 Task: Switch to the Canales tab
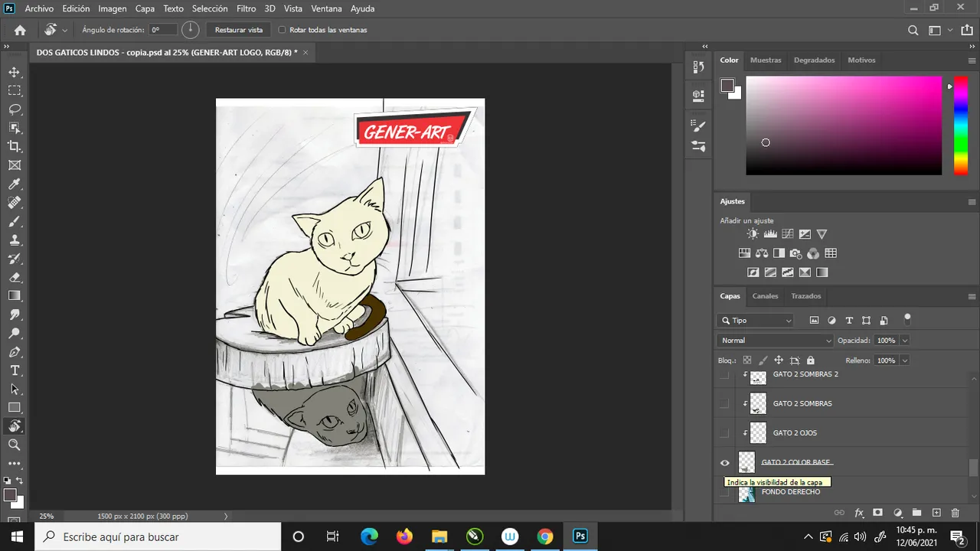coord(765,296)
